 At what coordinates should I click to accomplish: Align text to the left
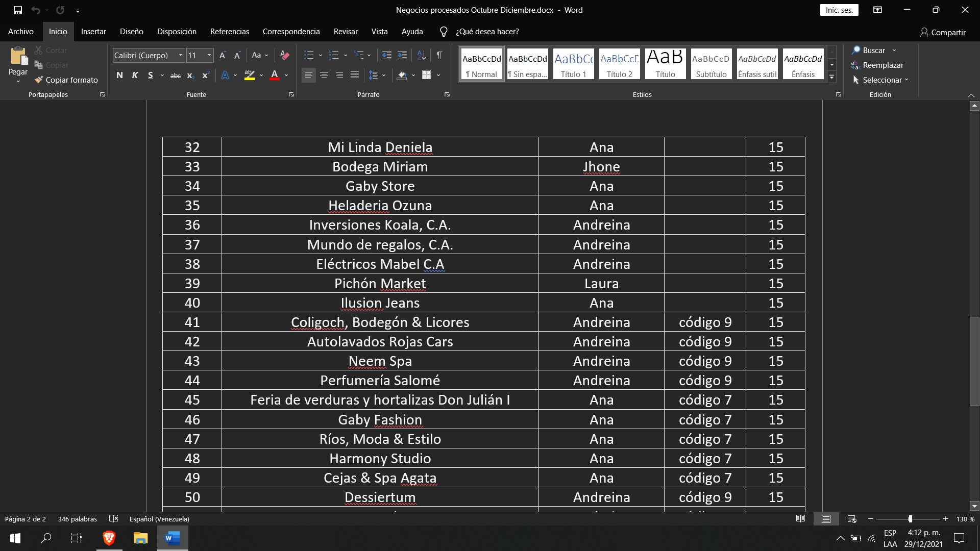(308, 76)
